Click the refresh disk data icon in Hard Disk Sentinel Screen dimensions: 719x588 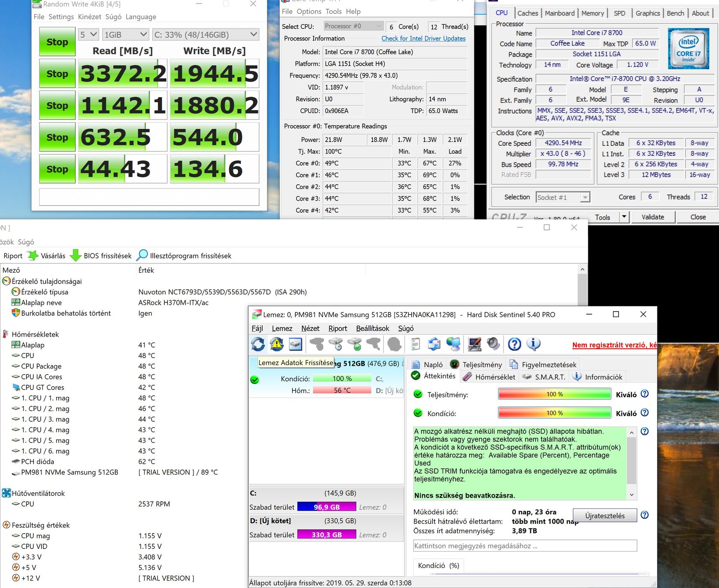point(258,344)
